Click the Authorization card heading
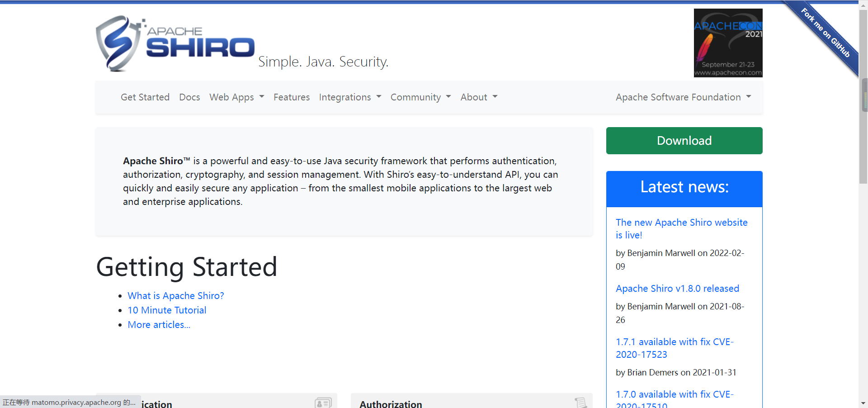This screenshot has height=408, width=868. (x=391, y=404)
